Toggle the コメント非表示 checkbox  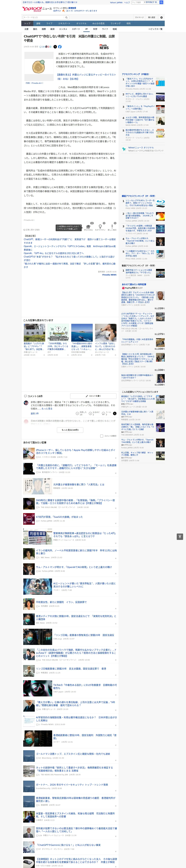(102, 436)
